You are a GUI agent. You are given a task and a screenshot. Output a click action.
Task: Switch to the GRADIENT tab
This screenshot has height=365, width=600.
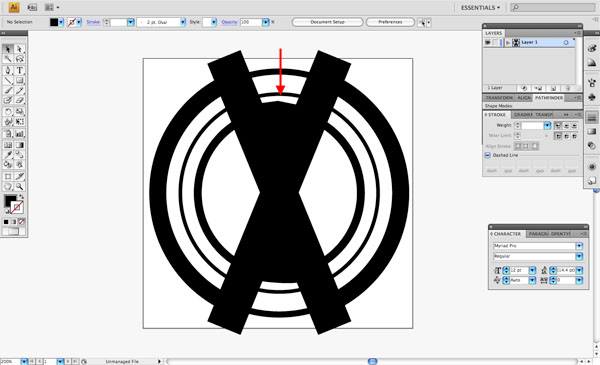[x=523, y=115]
